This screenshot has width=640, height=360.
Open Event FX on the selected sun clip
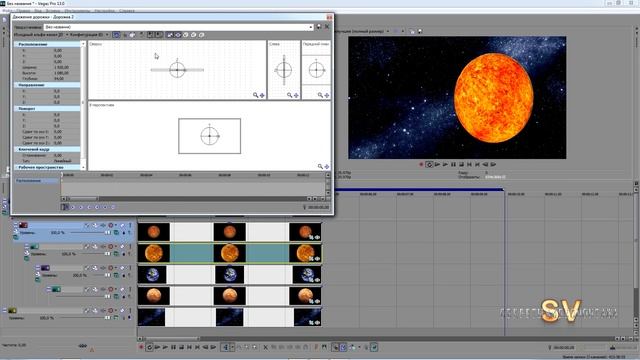(317, 258)
